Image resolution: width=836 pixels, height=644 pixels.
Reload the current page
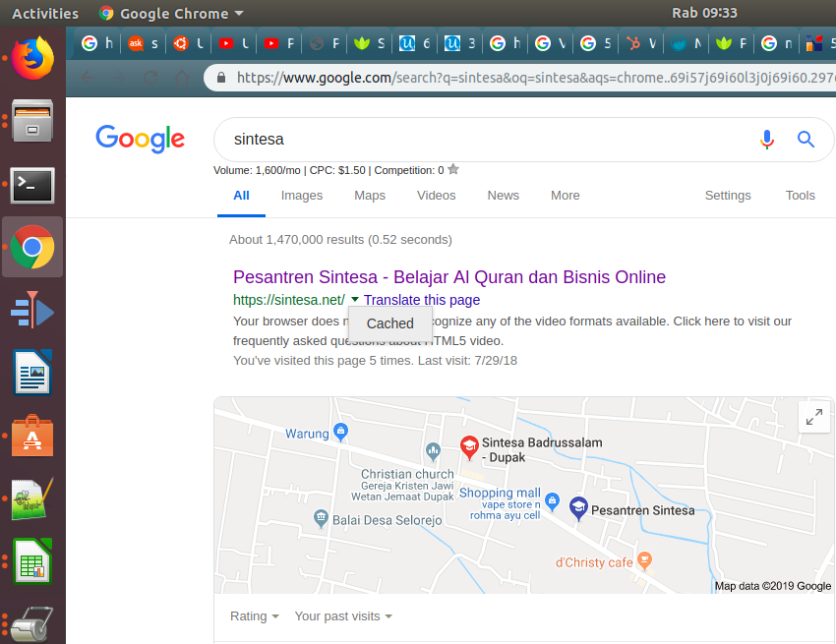150,78
